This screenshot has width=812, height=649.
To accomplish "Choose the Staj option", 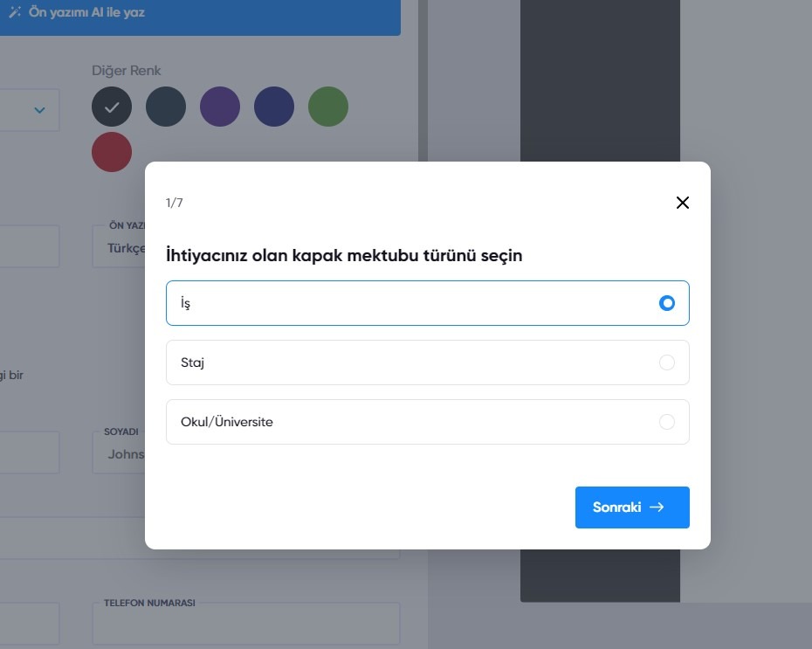I will click(x=428, y=362).
